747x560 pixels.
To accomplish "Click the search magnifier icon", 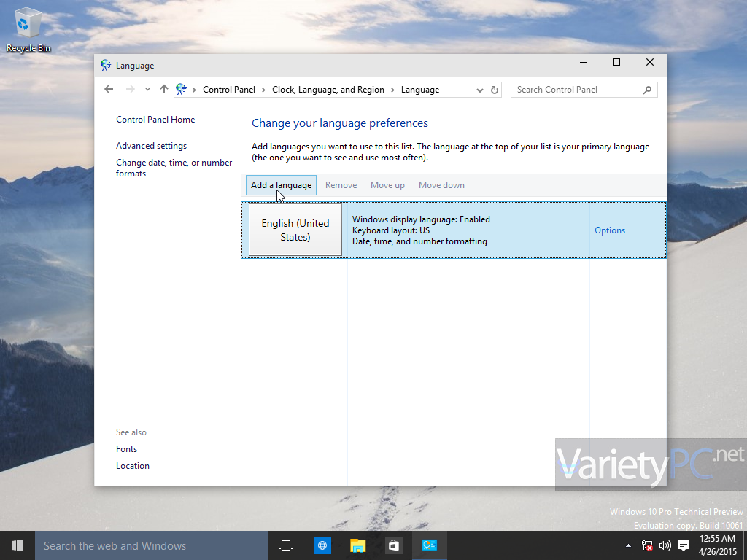I will [647, 90].
